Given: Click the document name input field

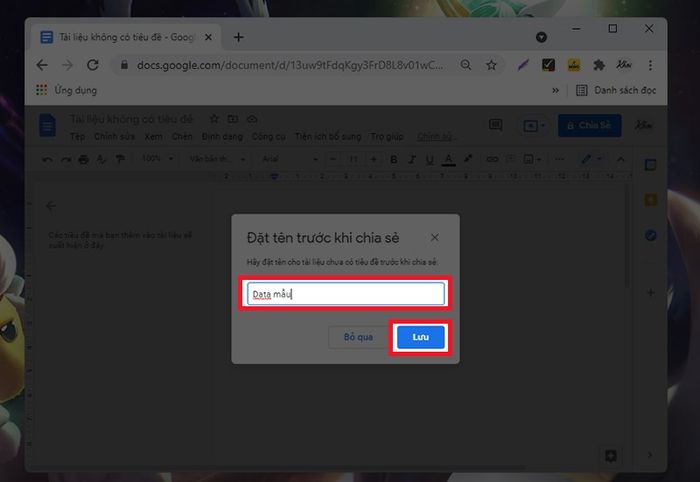Looking at the screenshot, I should coord(346,294).
